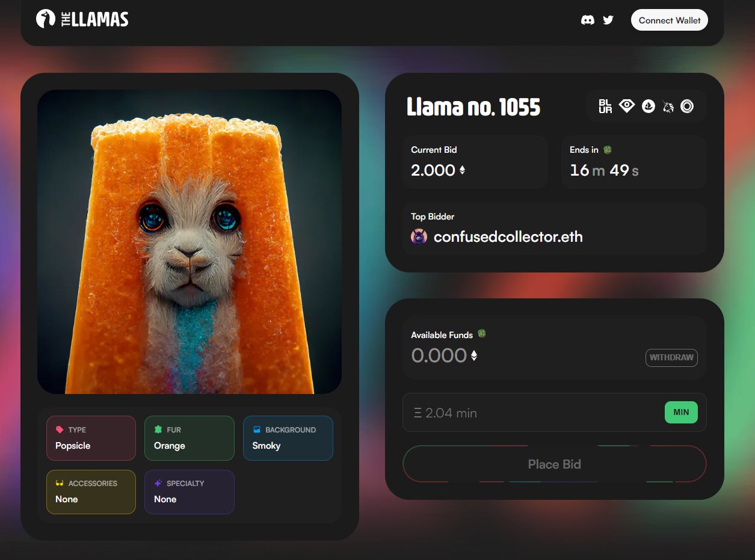Image resolution: width=755 pixels, height=560 pixels.
Task: Select the Specialty None trait card
Action: coord(190,492)
